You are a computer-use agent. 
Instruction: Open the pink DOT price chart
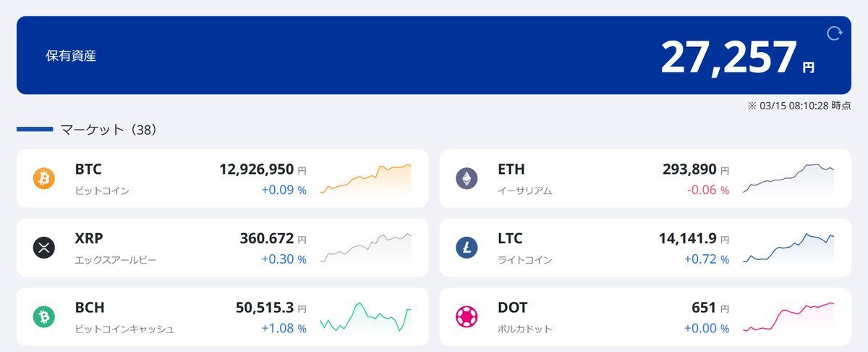point(788,317)
